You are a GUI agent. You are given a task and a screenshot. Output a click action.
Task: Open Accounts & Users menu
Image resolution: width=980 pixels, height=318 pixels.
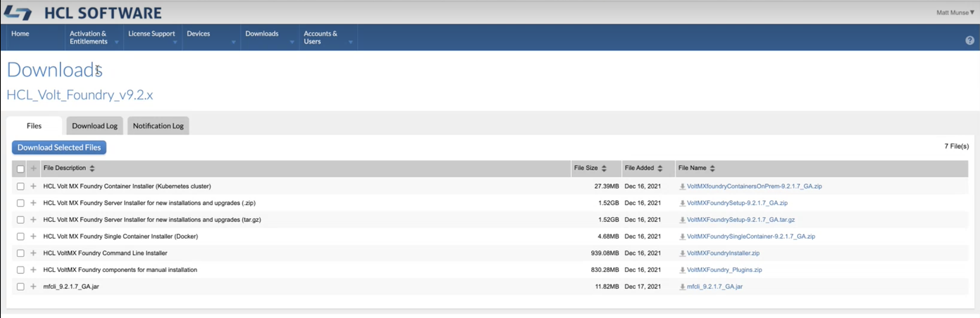tap(328, 38)
